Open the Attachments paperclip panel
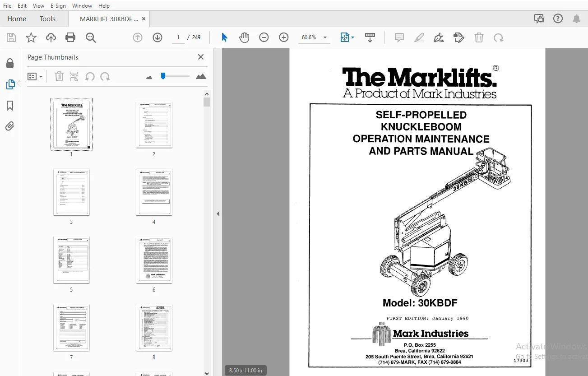588x376 pixels. click(x=10, y=126)
